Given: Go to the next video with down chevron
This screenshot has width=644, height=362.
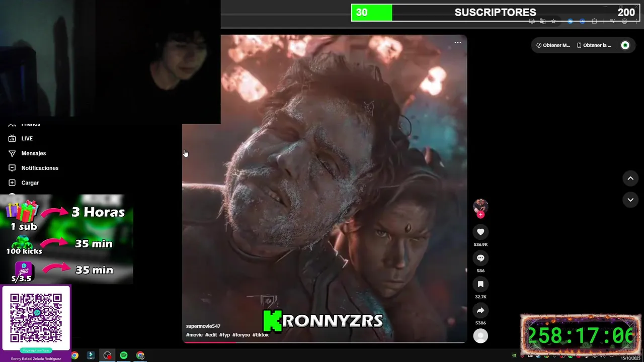Looking at the screenshot, I should click(x=630, y=200).
